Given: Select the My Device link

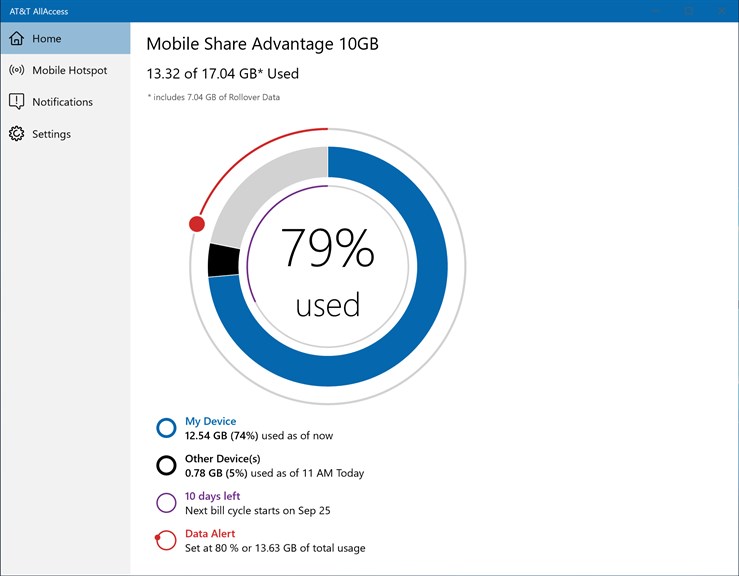Looking at the screenshot, I should click(210, 421).
